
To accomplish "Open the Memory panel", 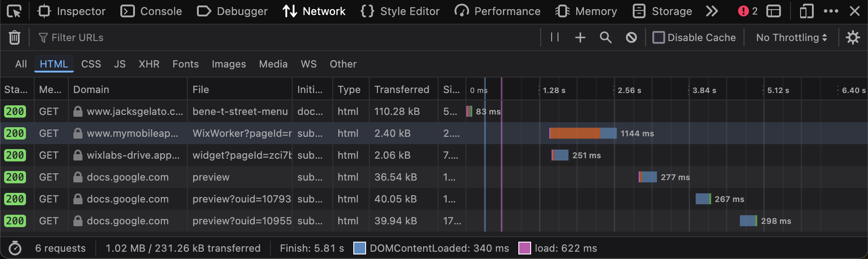I will point(586,11).
